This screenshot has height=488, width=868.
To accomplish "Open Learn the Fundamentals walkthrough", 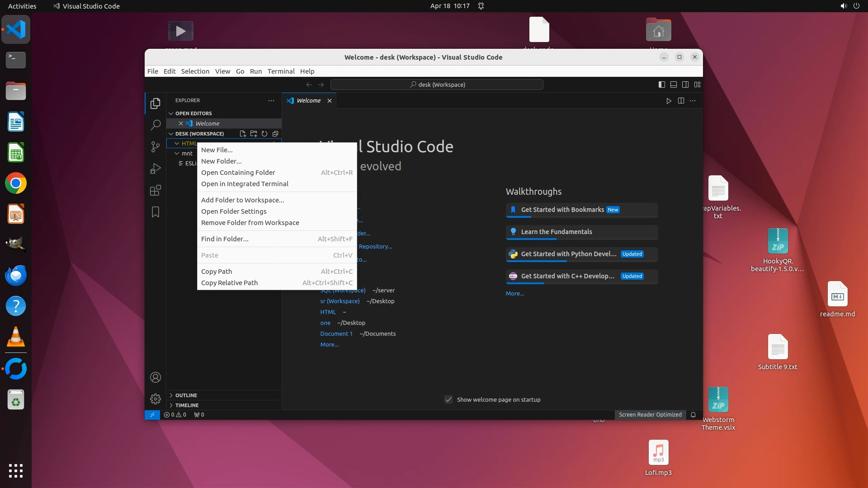I will tap(556, 232).
